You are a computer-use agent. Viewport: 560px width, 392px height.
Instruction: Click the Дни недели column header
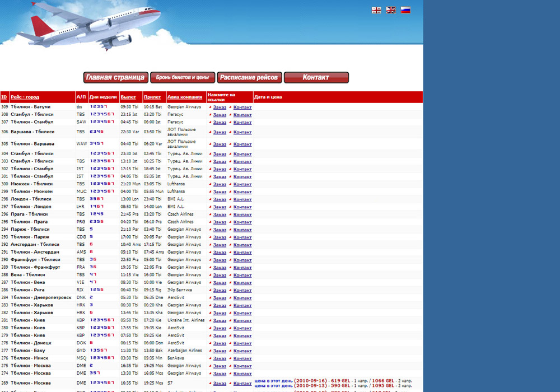103,97
